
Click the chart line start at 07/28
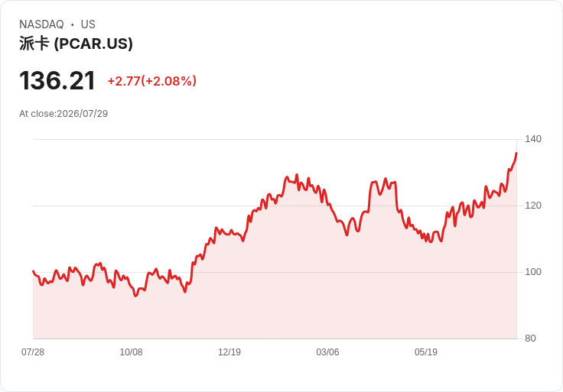coord(33,271)
